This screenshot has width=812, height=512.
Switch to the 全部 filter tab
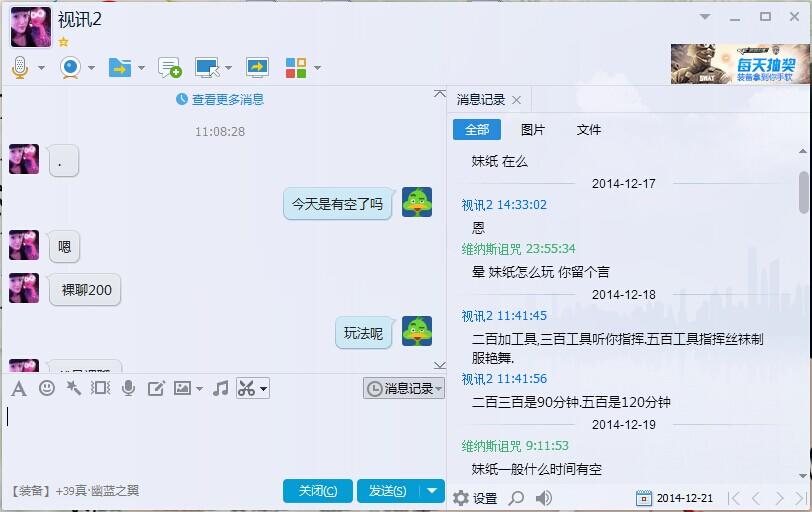pyautogui.click(x=477, y=129)
